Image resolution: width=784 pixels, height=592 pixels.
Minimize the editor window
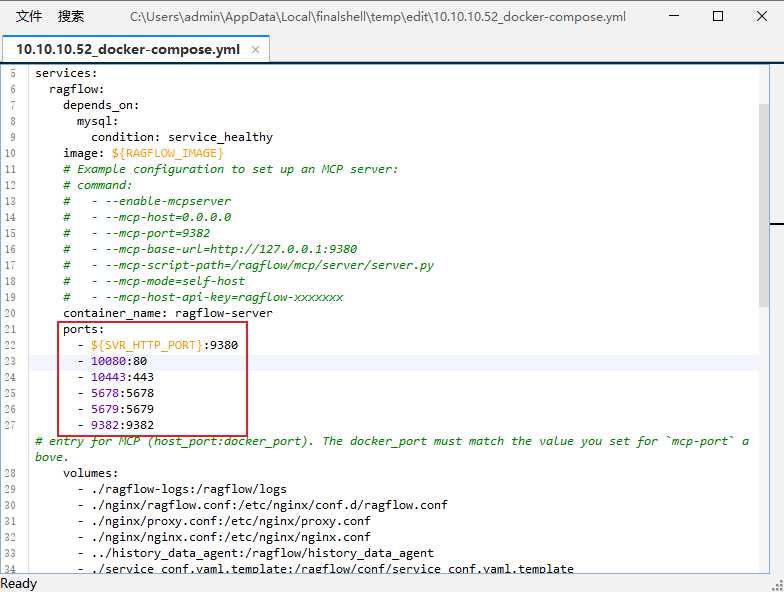674,16
